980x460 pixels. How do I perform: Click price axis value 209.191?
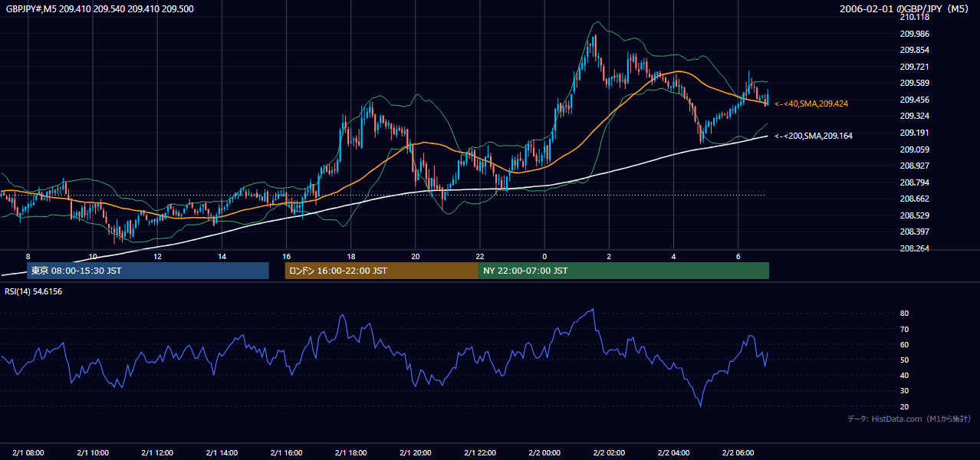click(x=915, y=133)
